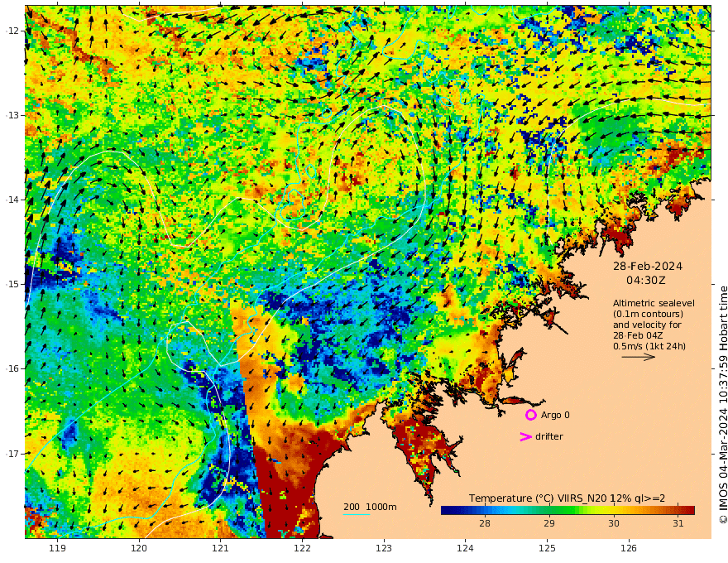Click longitude axis label 119

(x=57, y=548)
